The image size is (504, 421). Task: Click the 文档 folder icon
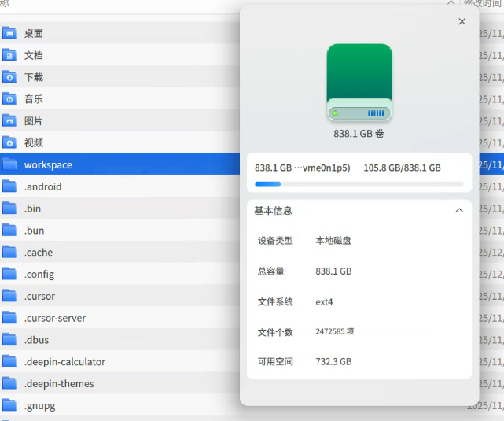point(9,55)
